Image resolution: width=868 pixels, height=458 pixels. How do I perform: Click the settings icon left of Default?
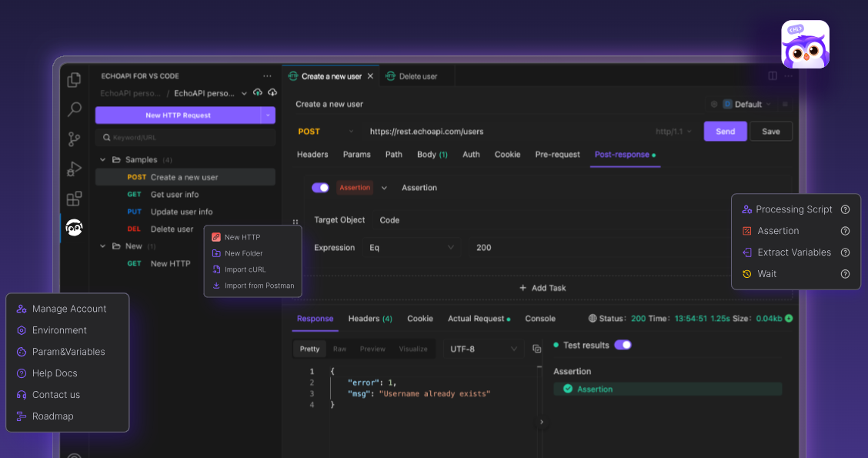pos(714,104)
